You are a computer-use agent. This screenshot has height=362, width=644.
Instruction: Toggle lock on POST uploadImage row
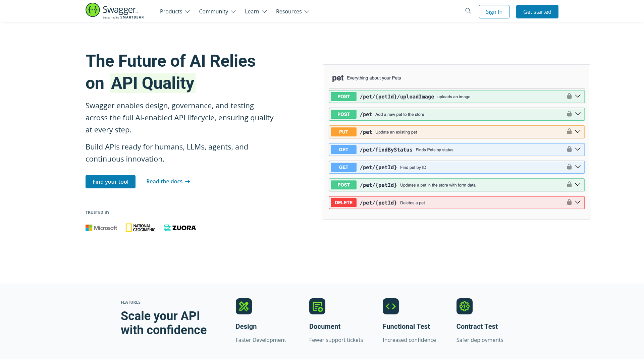pyautogui.click(x=569, y=96)
